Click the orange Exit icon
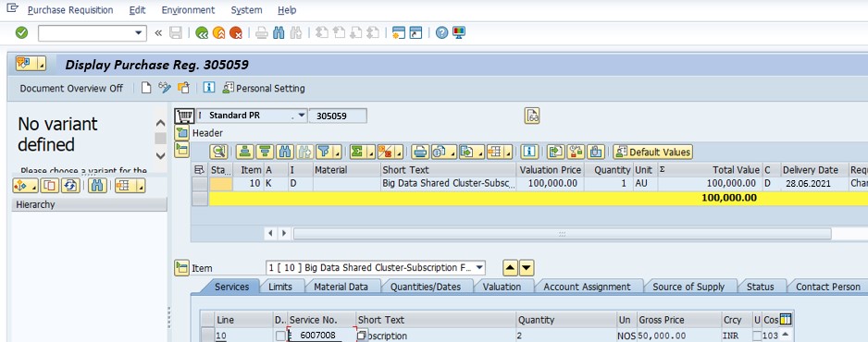868x342 pixels. [218, 33]
